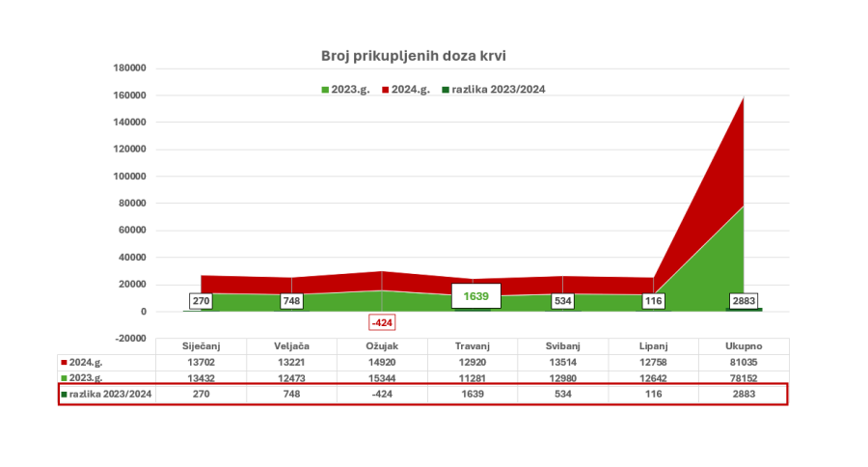Click the red area peak of the chart
868x467 pixels.
pyautogui.click(x=743, y=98)
